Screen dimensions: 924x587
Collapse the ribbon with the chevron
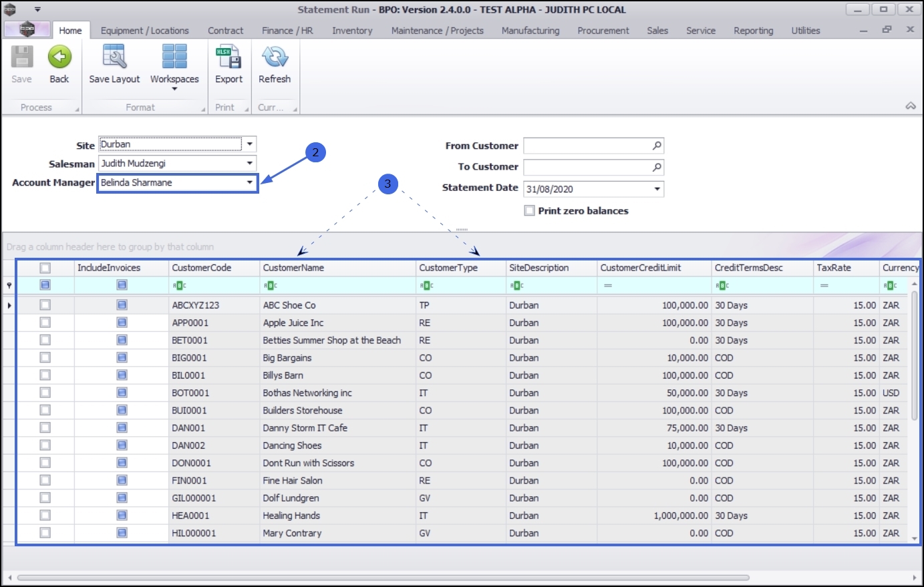(910, 106)
